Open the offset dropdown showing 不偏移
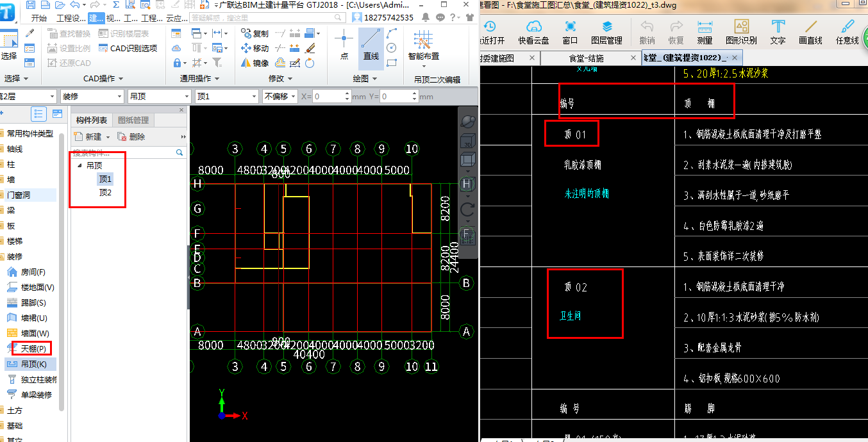The height and width of the screenshot is (442, 868). 280,96
